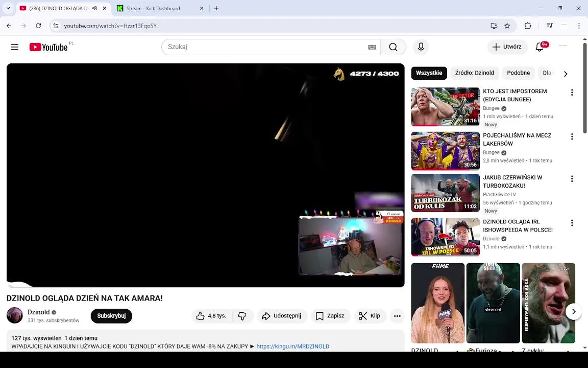Open the YouTube hamburger guide menu
The height and width of the screenshot is (368, 588).
[x=15, y=47]
